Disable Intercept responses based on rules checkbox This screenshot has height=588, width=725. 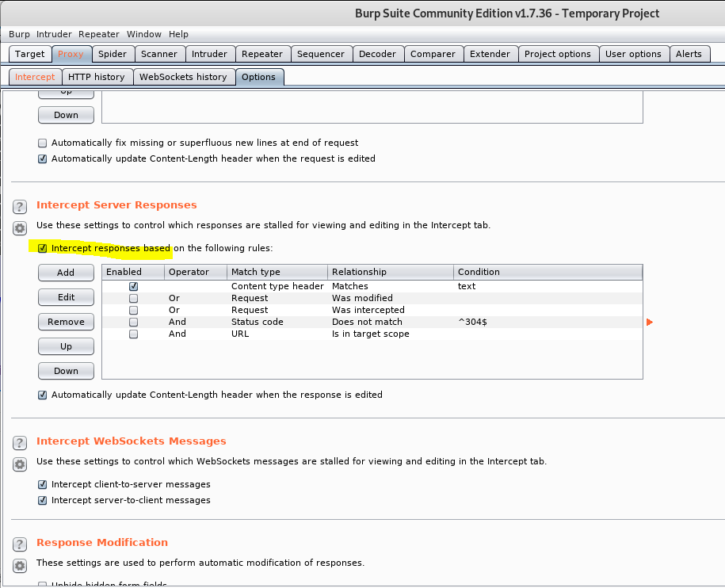coord(43,248)
